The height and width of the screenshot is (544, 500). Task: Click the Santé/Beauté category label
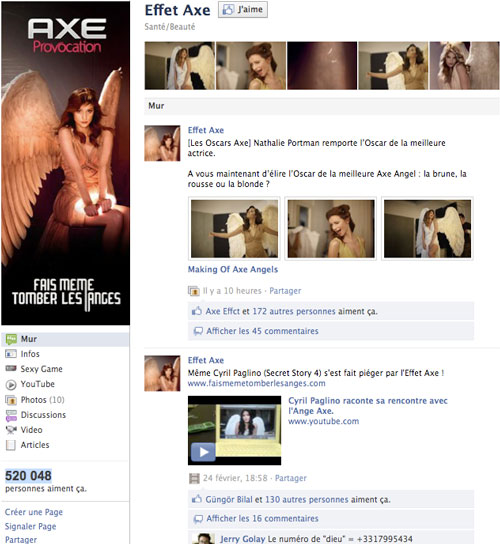pyautogui.click(x=170, y=27)
